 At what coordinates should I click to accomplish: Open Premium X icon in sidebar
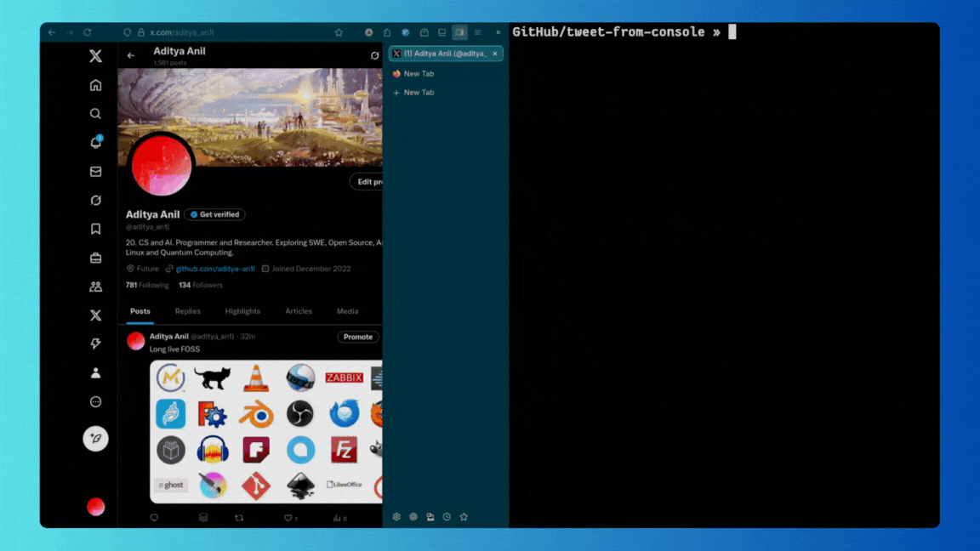click(x=95, y=315)
